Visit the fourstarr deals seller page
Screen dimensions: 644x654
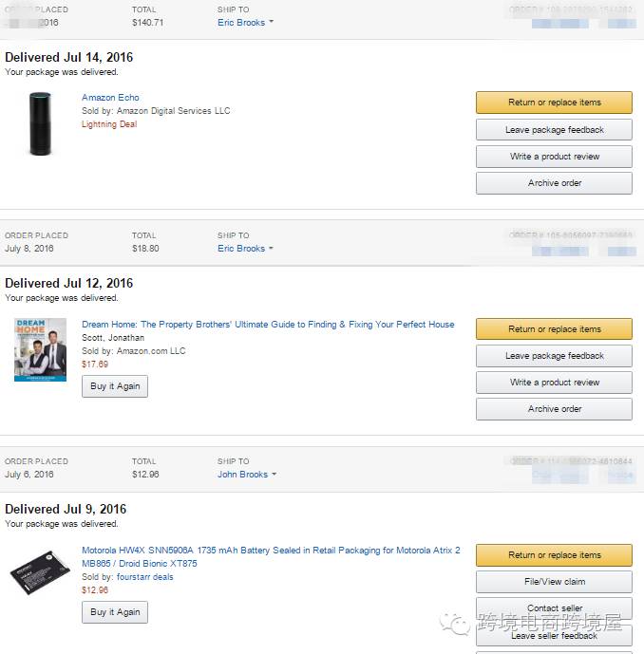(x=145, y=577)
